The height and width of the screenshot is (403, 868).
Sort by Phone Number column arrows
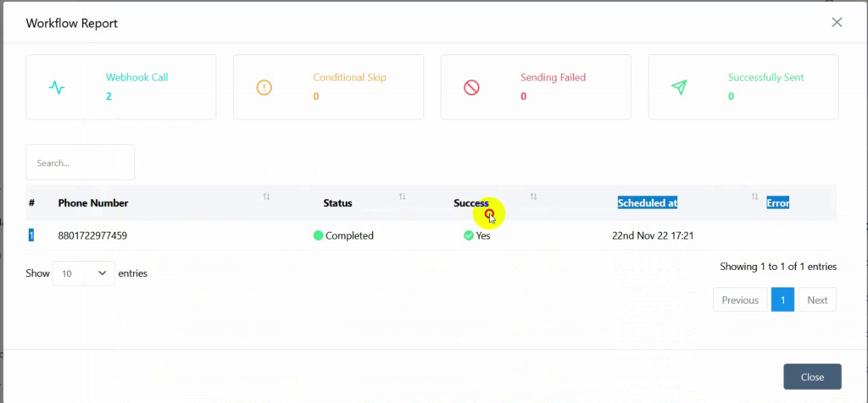(266, 196)
